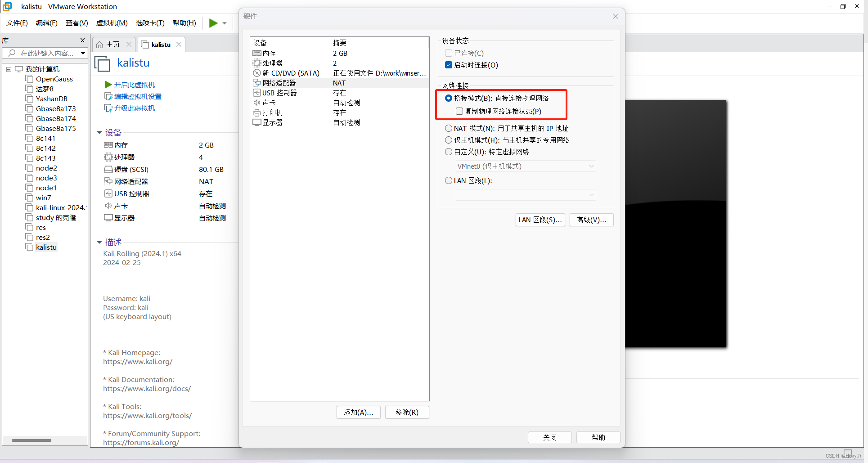Click the black VM screen preview thumbnail
The width and height of the screenshot is (868, 463).
(x=676, y=224)
